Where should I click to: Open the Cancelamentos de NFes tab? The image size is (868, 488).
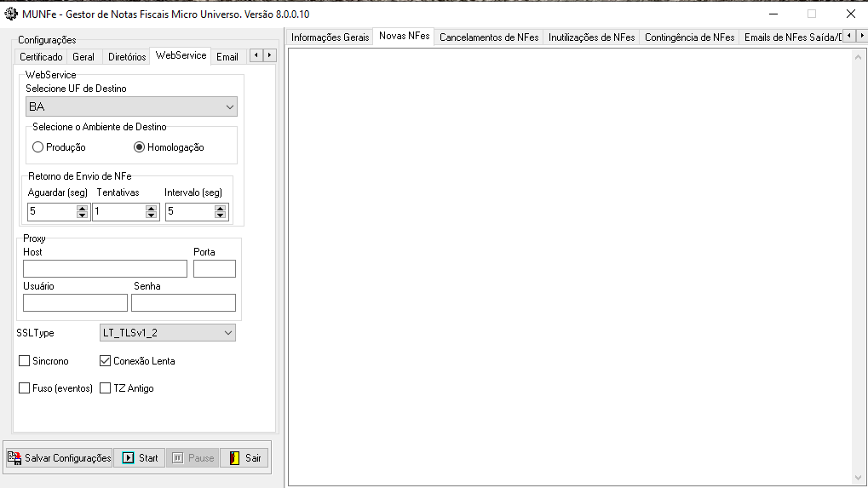tap(488, 37)
